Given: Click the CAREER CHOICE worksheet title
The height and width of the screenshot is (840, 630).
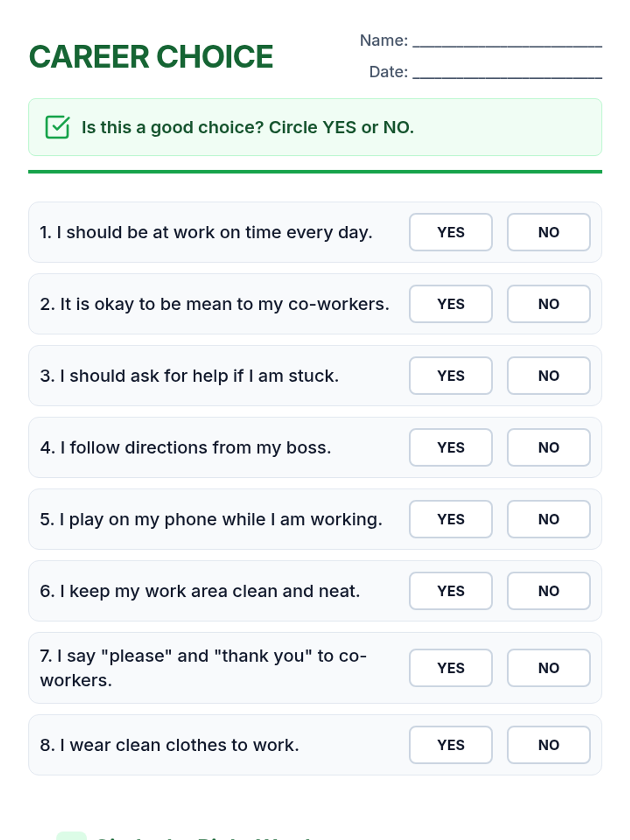Looking at the screenshot, I should [151, 57].
